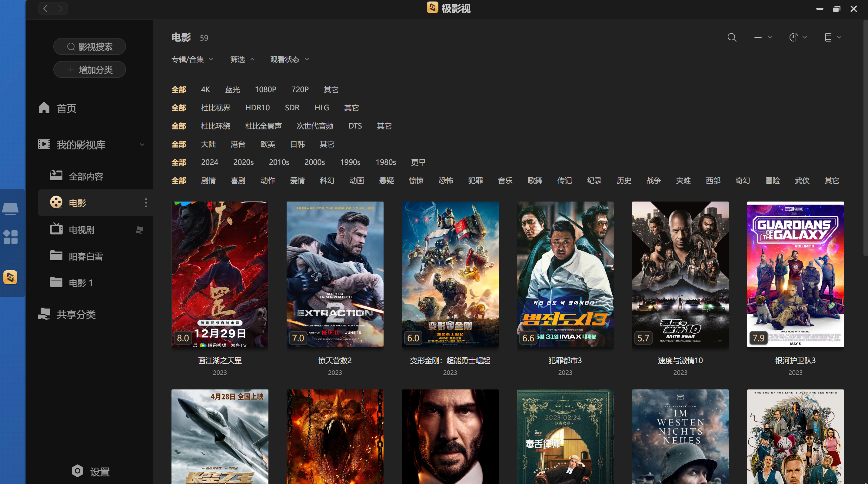Open 设置 settings at the sidebar bottom
Viewport: 868px width, 484px height.
point(91,472)
